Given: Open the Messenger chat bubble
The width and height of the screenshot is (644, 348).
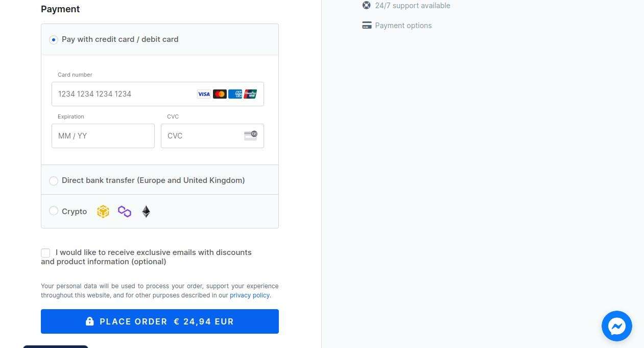Looking at the screenshot, I should [x=617, y=326].
